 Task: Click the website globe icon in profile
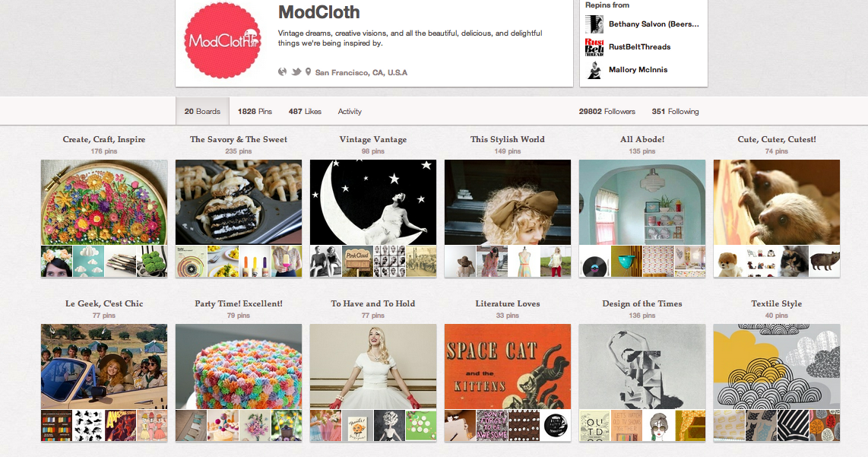pyautogui.click(x=282, y=72)
